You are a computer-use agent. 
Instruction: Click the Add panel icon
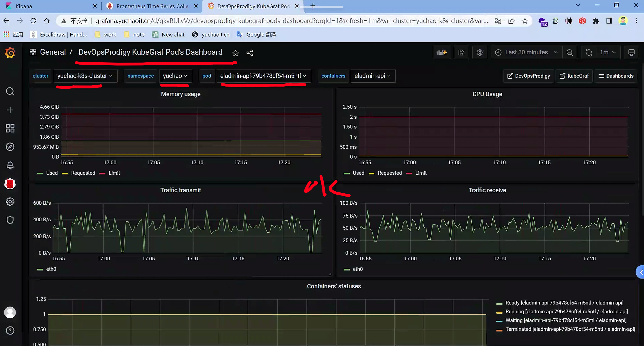tap(441, 52)
